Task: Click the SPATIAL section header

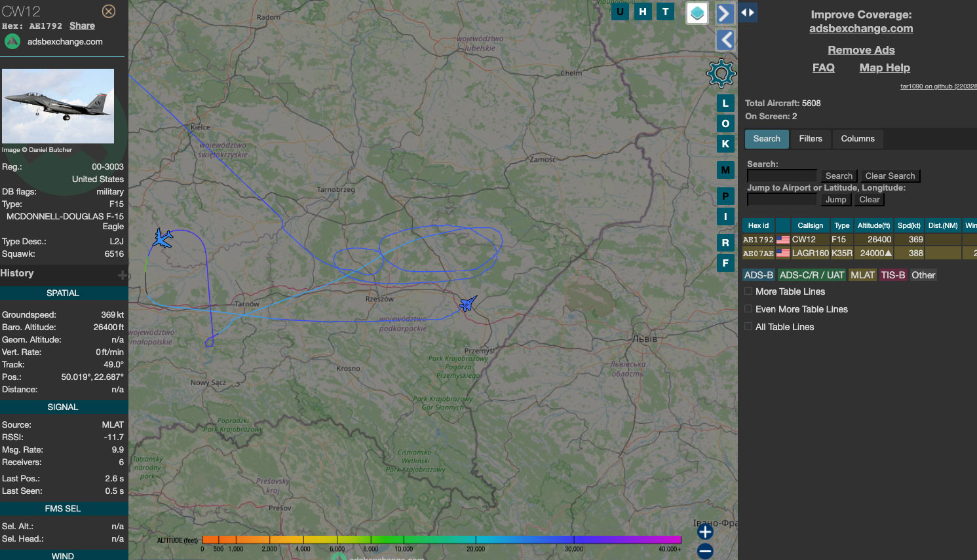Action: pyautogui.click(x=63, y=293)
